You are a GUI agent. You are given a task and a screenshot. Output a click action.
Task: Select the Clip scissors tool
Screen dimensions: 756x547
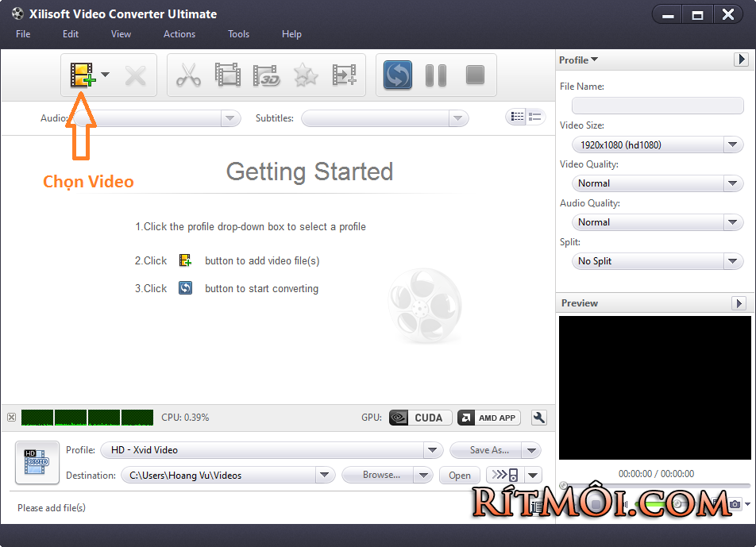188,75
